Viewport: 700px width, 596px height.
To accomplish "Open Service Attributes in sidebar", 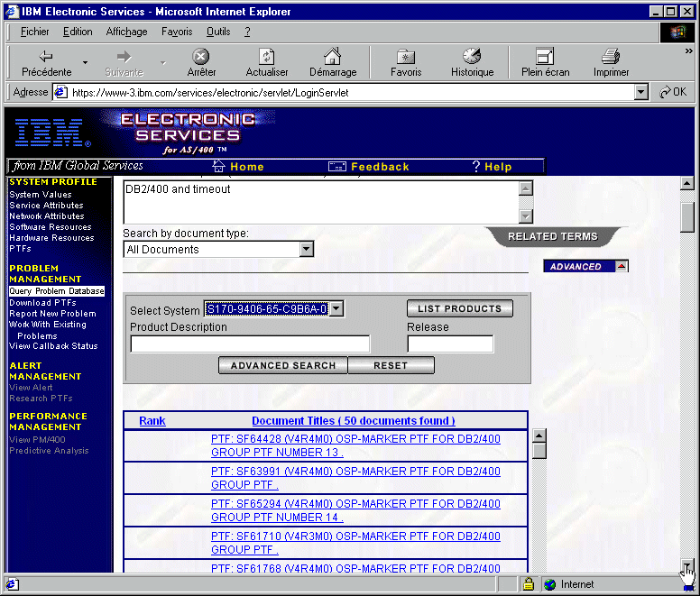I will pyautogui.click(x=46, y=206).
